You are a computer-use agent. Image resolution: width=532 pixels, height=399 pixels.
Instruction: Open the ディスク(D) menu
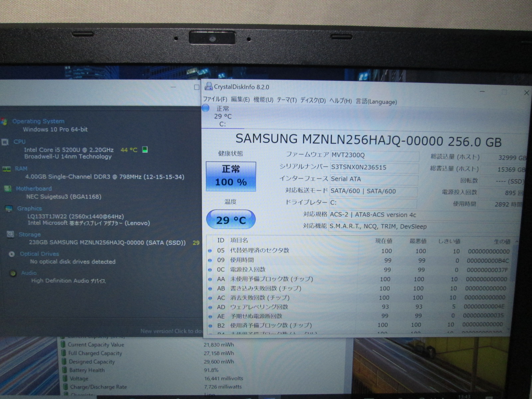coord(313,100)
